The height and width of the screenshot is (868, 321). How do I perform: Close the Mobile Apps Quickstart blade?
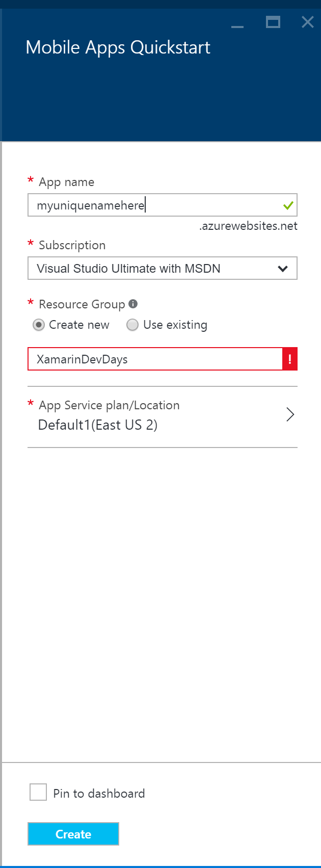307,22
